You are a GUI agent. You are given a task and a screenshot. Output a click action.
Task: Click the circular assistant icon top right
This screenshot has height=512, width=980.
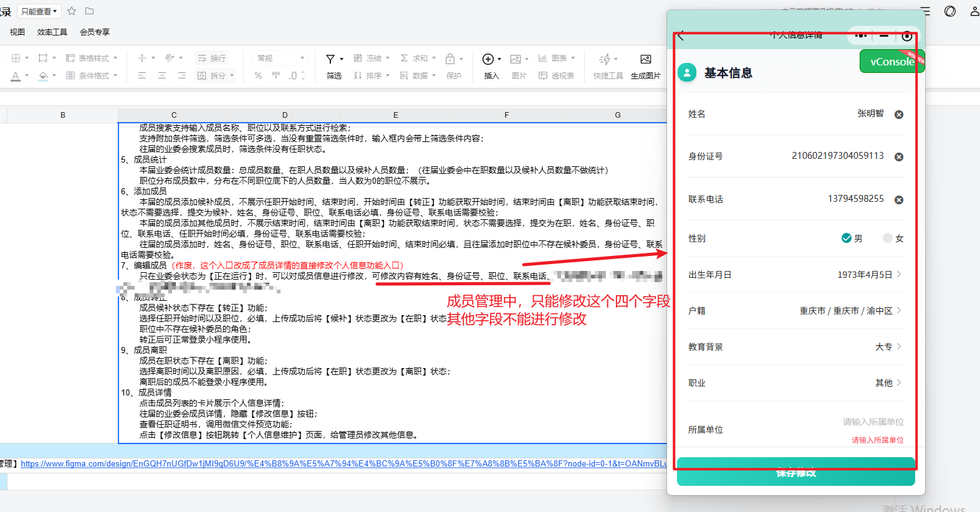pyautogui.click(x=950, y=11)
